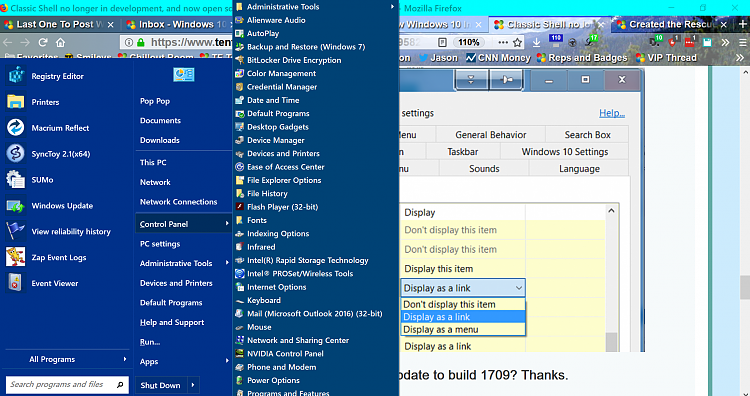Open Ease of Access Center
The width and height of the screenshot is (750, 396).
[x=286, y=167]
